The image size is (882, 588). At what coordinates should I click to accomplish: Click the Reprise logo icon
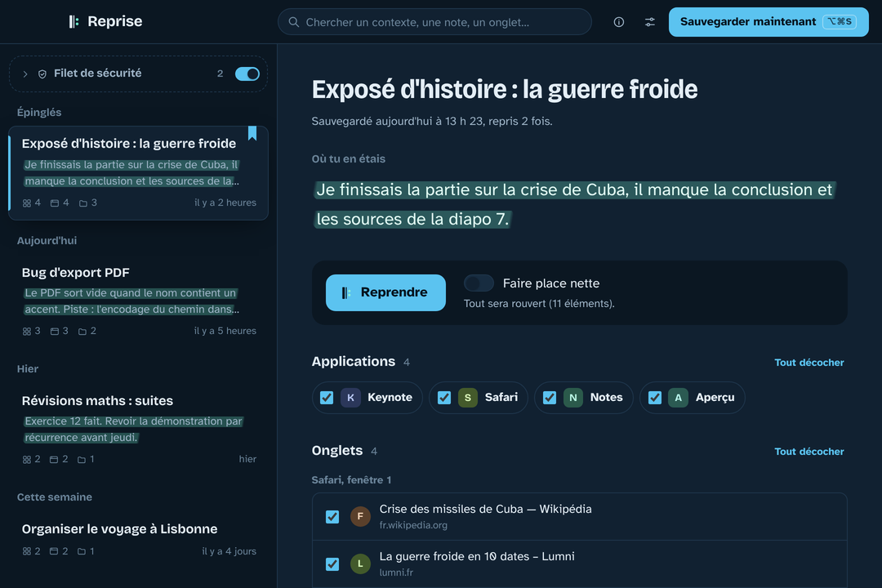click(73, 21)
